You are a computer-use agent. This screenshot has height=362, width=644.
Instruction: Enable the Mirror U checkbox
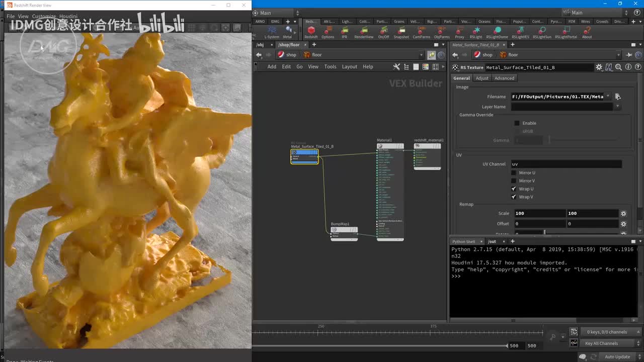(514, 173)
